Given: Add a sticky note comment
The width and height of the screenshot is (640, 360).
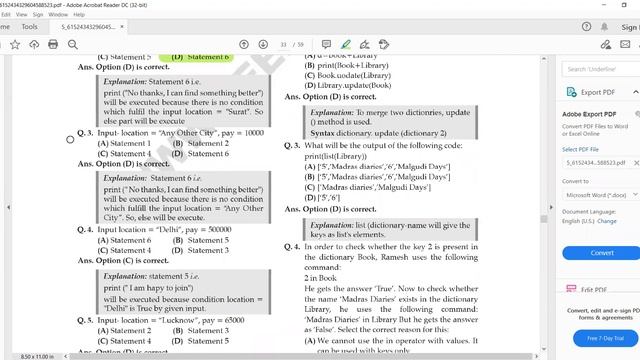Looking at the screenshot, I should tap(326, 44).
